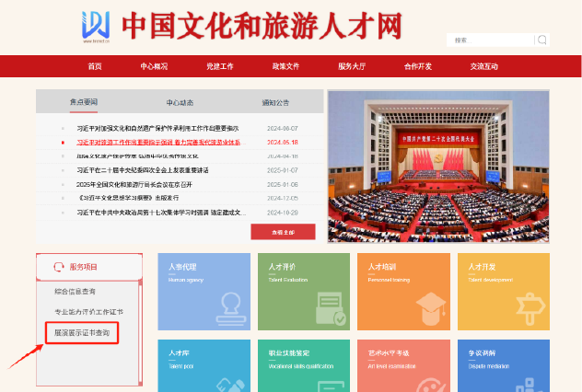This screenshot has width=582, height=392.
Task: Open 专业能力评价工作证书 link
Action: (x=88, y=312)
